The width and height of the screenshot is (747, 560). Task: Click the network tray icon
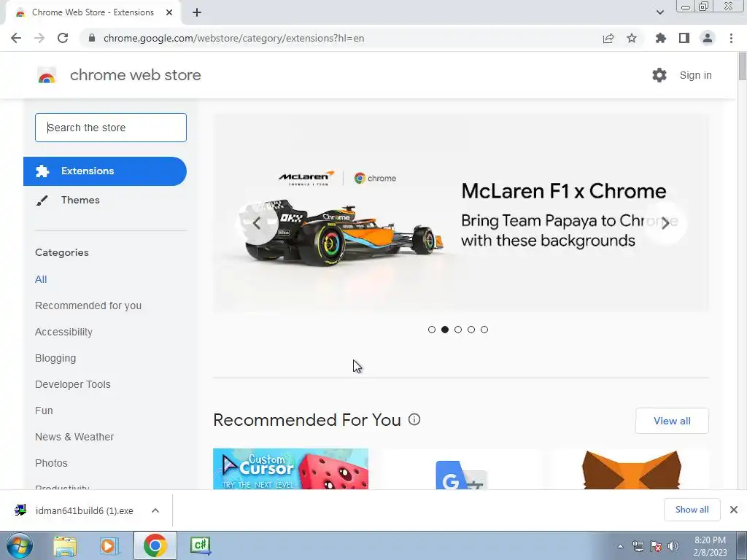(638, 546)
